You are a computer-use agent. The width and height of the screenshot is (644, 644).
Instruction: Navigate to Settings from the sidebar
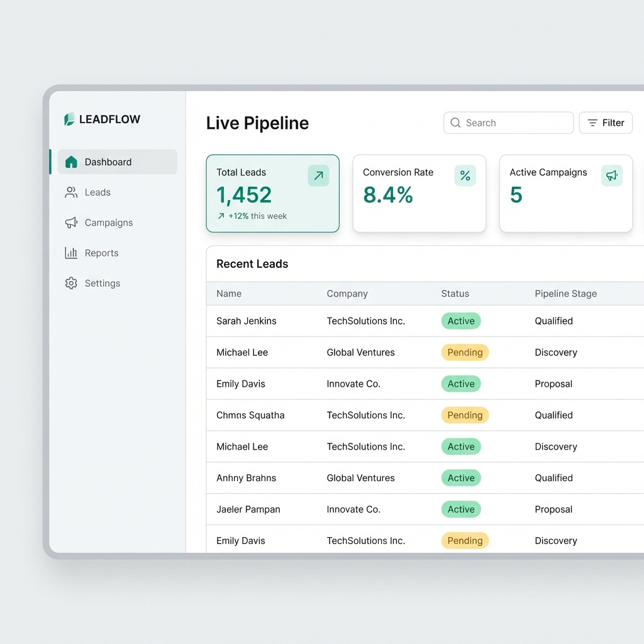pyautogui.click(x=102, y=283)
